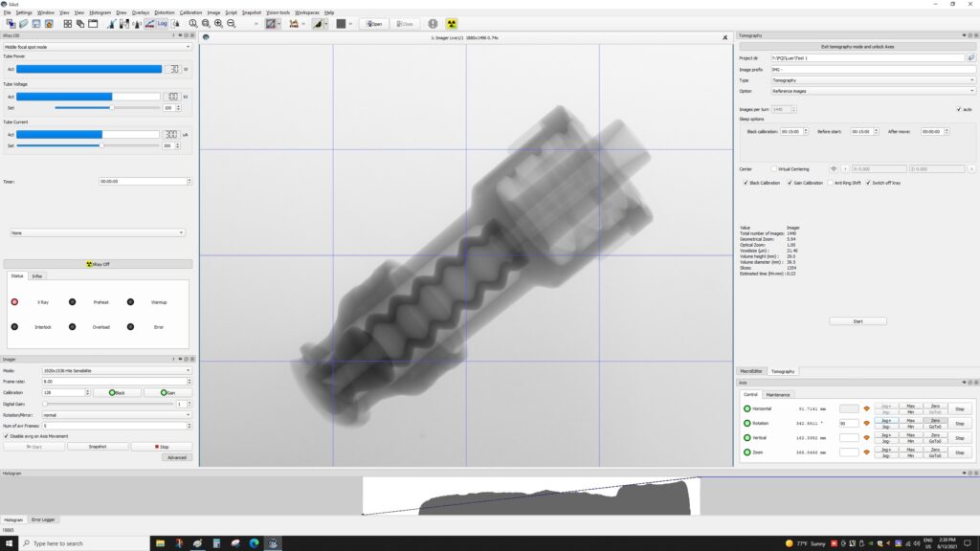980x551 pixels.
Task: Toggle the Log display toolbar button
Action: tap(162, 23)
